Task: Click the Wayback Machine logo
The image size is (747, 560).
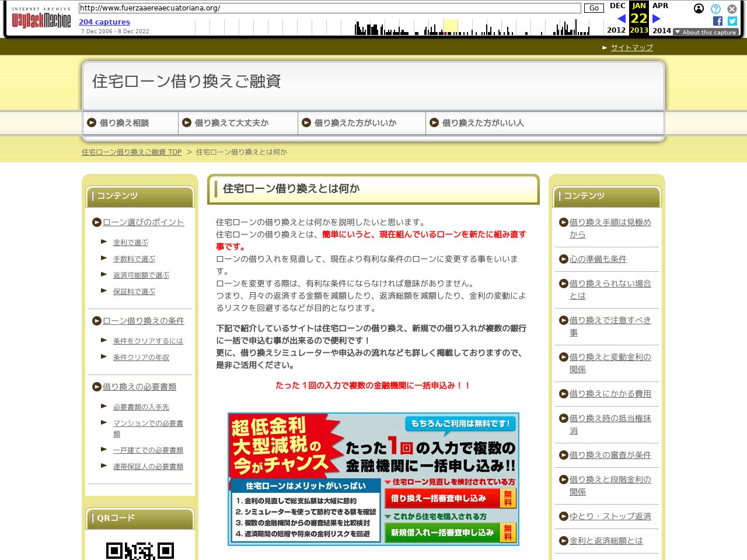Action: pyautogui.click(x=41, y=20)
